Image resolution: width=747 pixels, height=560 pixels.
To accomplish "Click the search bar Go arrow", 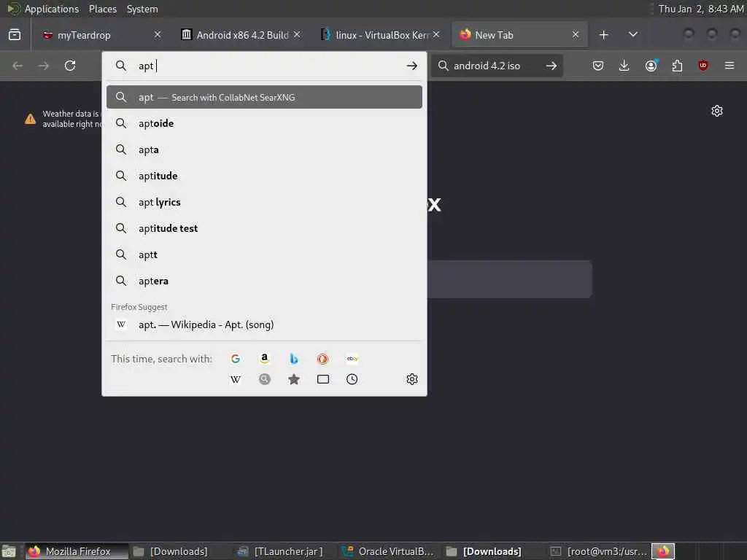I will pos(551,66).
